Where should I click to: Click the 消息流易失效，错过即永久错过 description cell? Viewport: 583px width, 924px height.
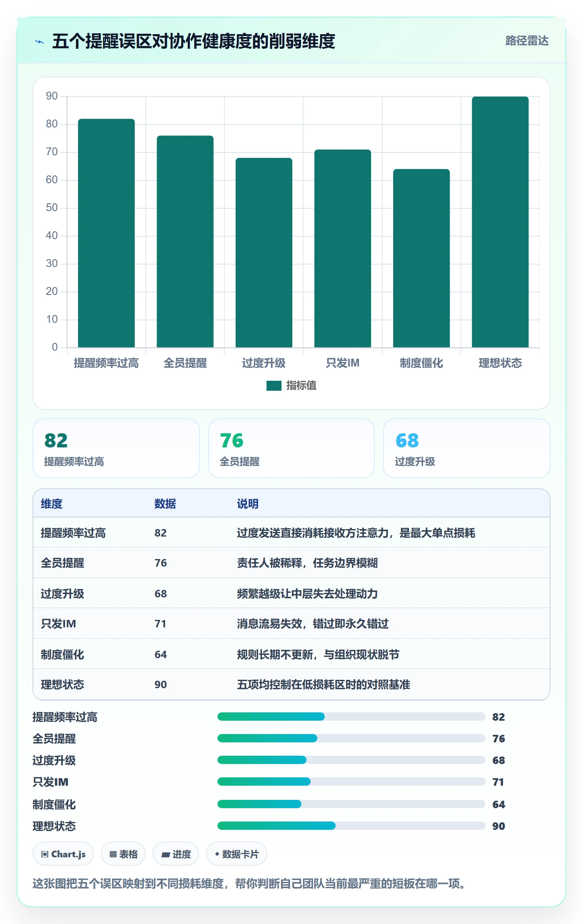[x=313, y=624]
